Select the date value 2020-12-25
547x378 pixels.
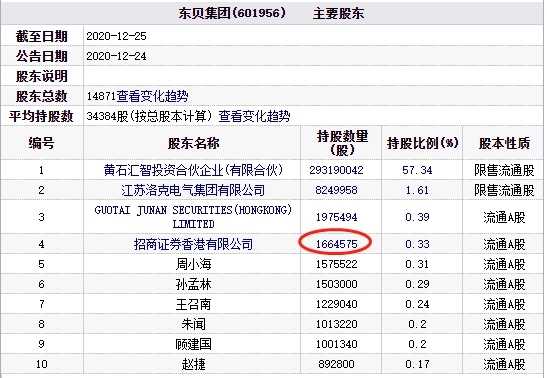(x=117, y=36)
